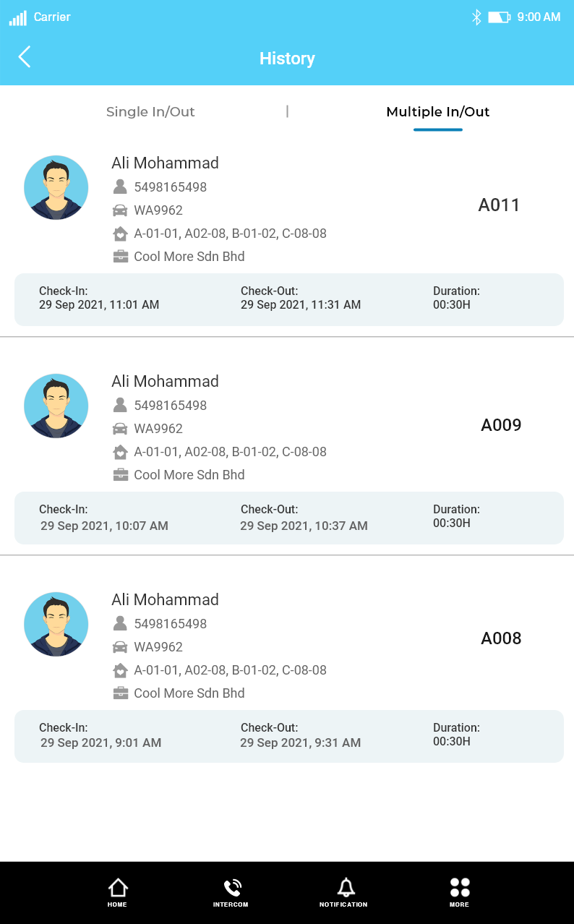Open the avatar of the A009 record
Image resolution: width=574 pixels, height=924 pixels.
click(x=56, y=406)
